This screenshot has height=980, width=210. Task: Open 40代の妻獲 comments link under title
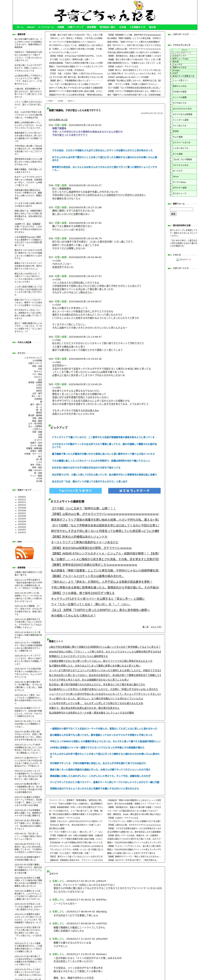58,120
